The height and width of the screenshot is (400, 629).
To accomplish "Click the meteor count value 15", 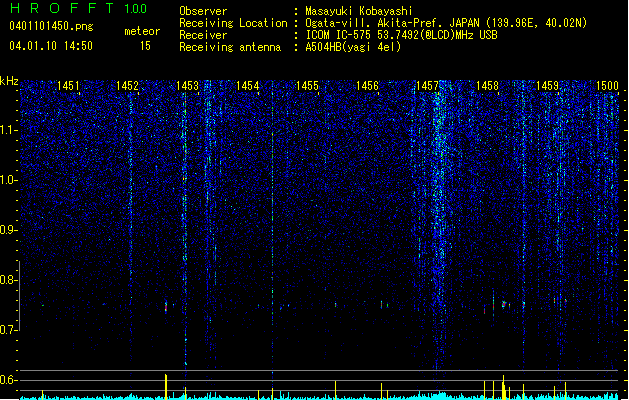I will [145, 46].
